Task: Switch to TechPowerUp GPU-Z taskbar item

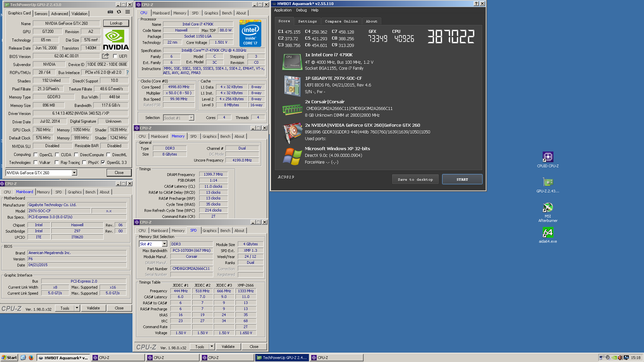Action: click(282, 358)
